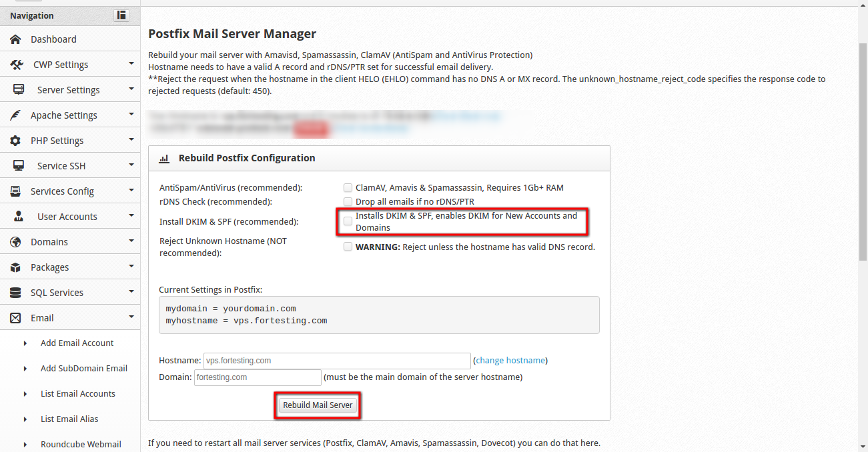Click the 'myhostname = vps.fortesting.com' settings line
868x452 pixels.
pyautogui.click(x=247, y=321)
